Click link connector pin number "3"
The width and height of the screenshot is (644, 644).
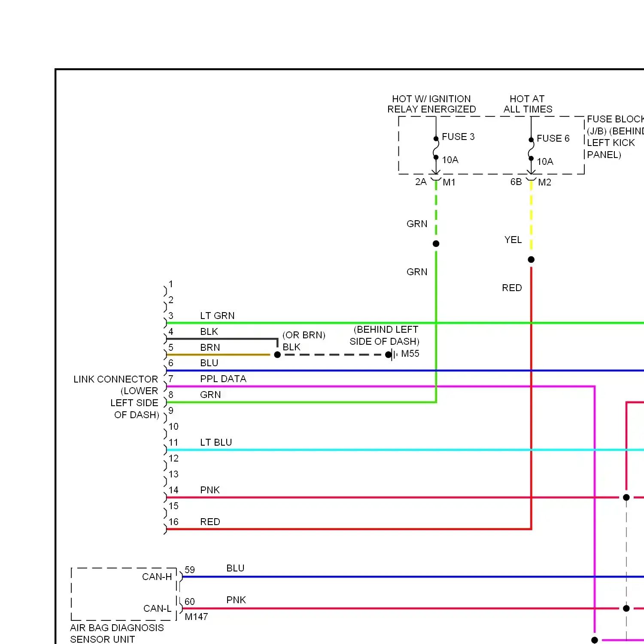[171, 316]
